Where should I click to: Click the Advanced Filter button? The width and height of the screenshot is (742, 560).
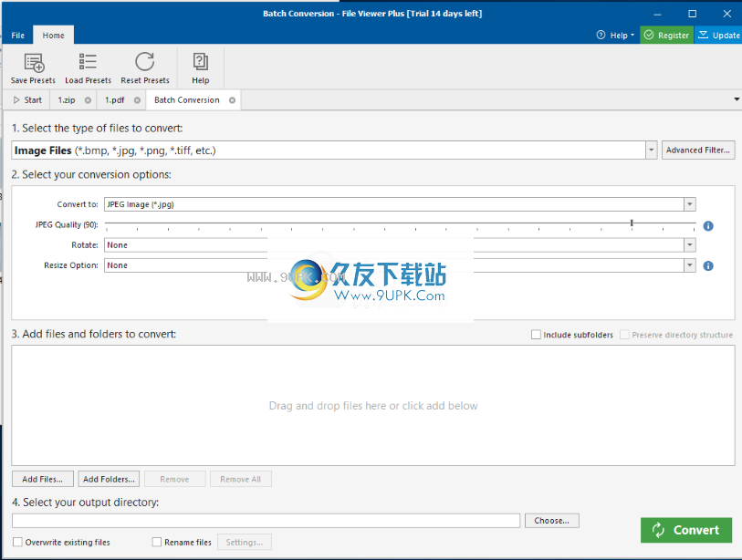click(698, 150)
